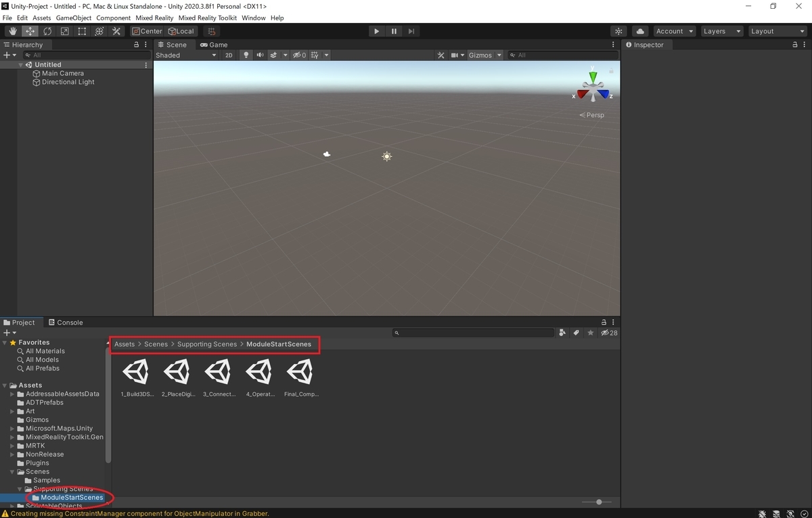Toggle hidden objects visibility in scene
Image resolution: width=812 pixels, height=518 pixels.
click(299, 55)
